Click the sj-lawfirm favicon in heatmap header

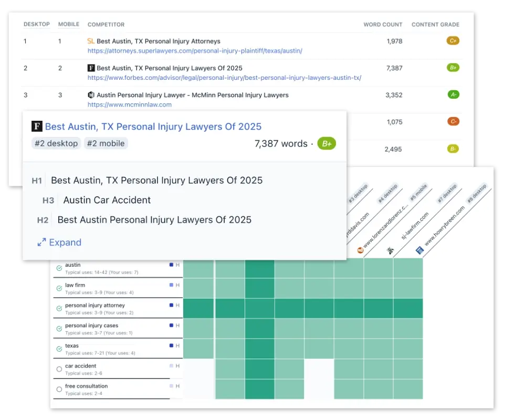tap(391, 250)
